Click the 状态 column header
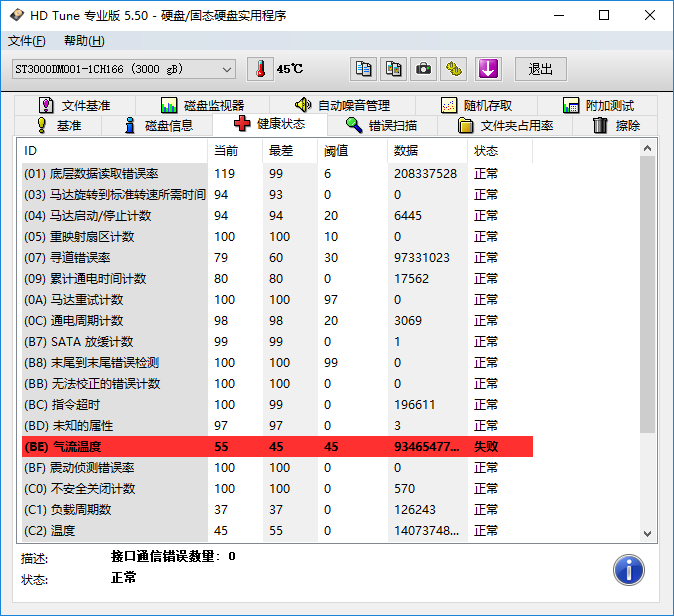This screenshot has width=674, height=616. coord(500,151)
